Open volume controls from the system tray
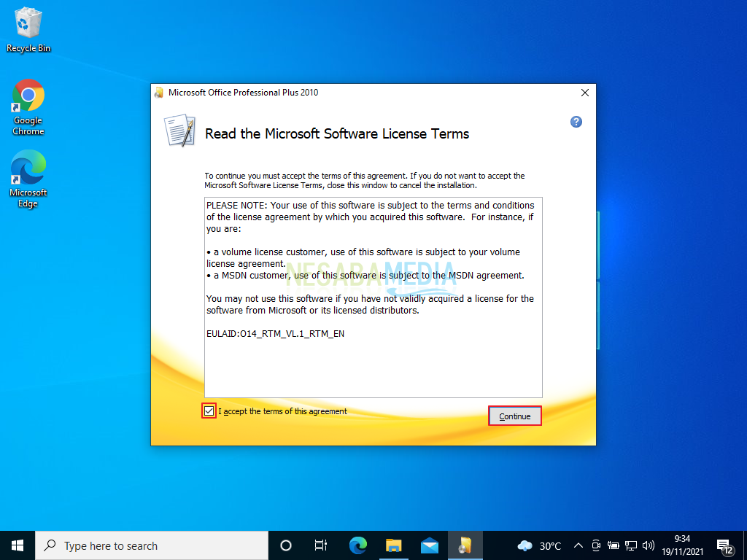The width and height of the screenshot is (747, 560). [x=648, y=545]
